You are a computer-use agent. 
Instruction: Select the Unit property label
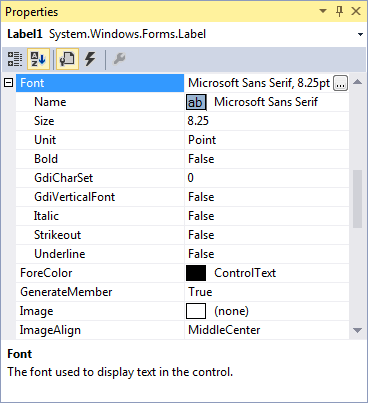pos(45,140)
